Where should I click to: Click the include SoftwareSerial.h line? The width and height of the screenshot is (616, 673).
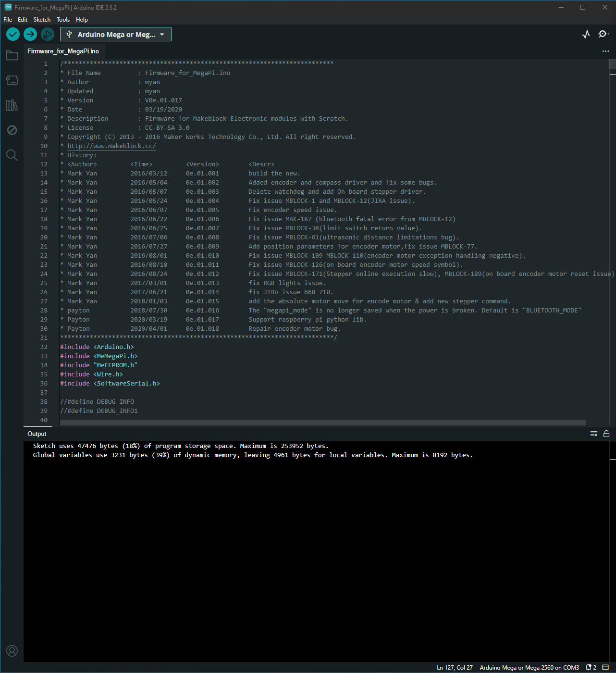coord(110,384)
